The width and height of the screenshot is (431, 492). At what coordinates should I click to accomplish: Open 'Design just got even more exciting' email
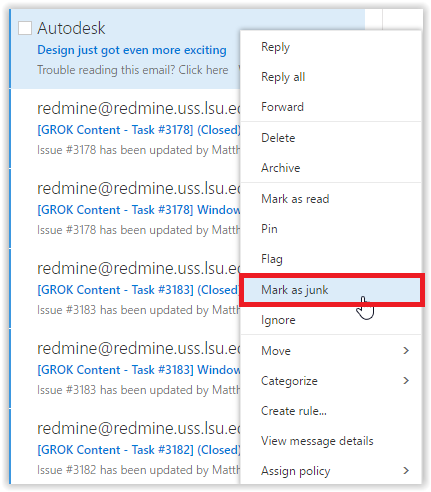point(132,50)
